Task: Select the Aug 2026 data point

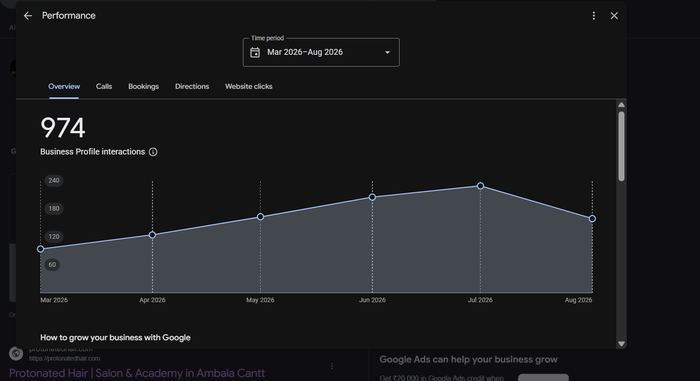Action: [x=592, y=218]
